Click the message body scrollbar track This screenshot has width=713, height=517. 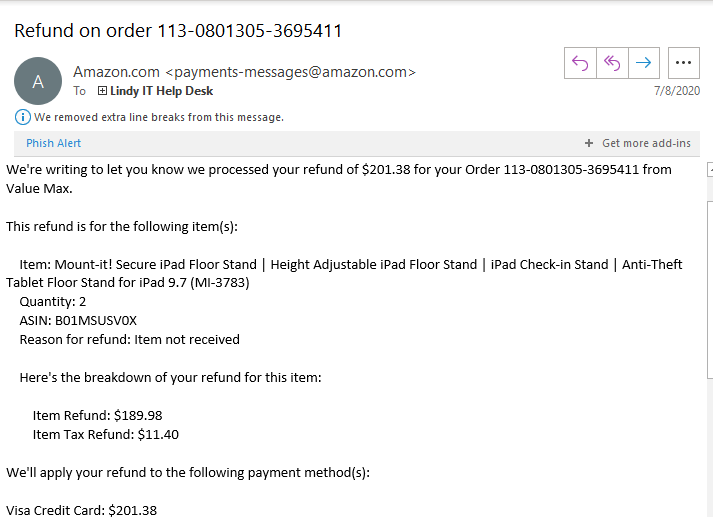pyautogui.click(x=709, y=300)
